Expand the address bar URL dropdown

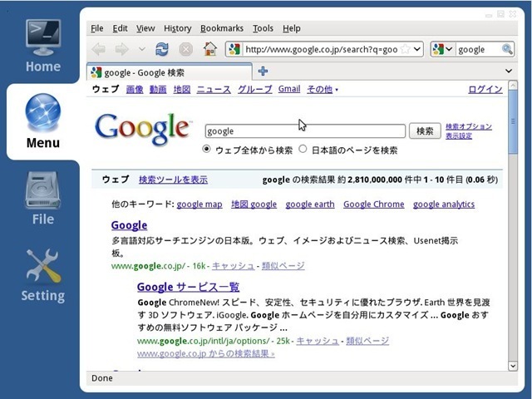[417, 50]
